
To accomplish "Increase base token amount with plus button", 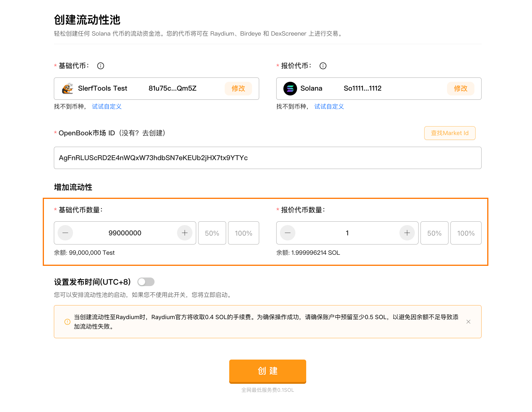I will [x=185, y=233].
